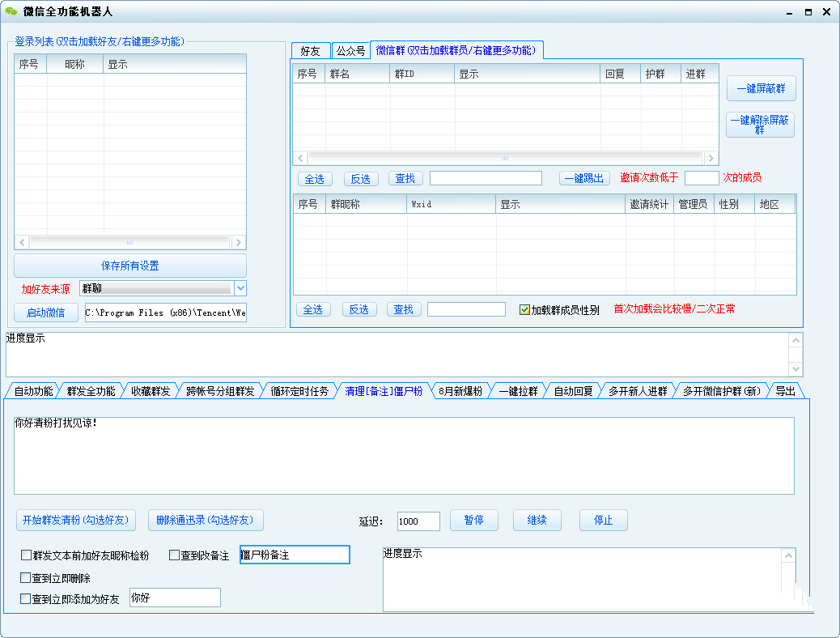Click 管理员 column header

(694, 204)
